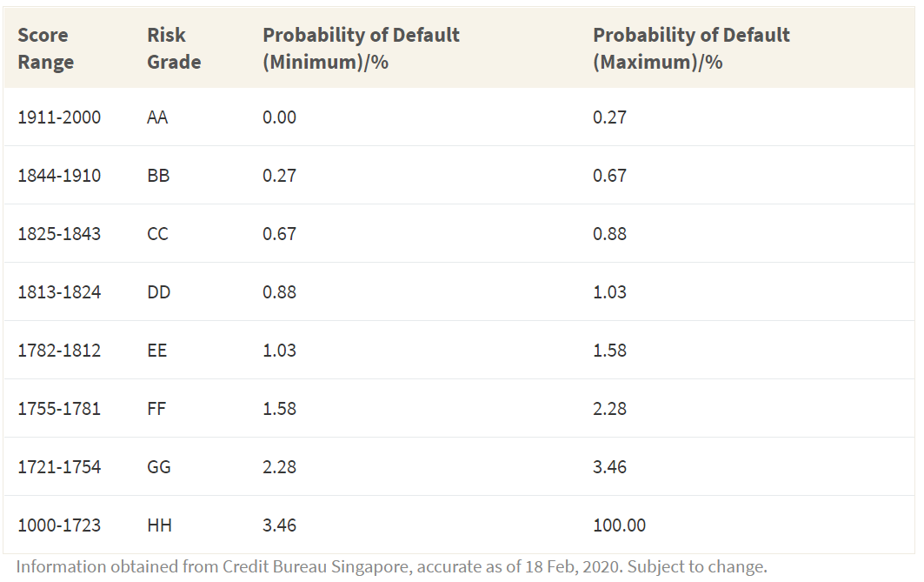Click the Risk Grade column header
The width and height of the screenshot is (924, 582).
click(174, 49)
